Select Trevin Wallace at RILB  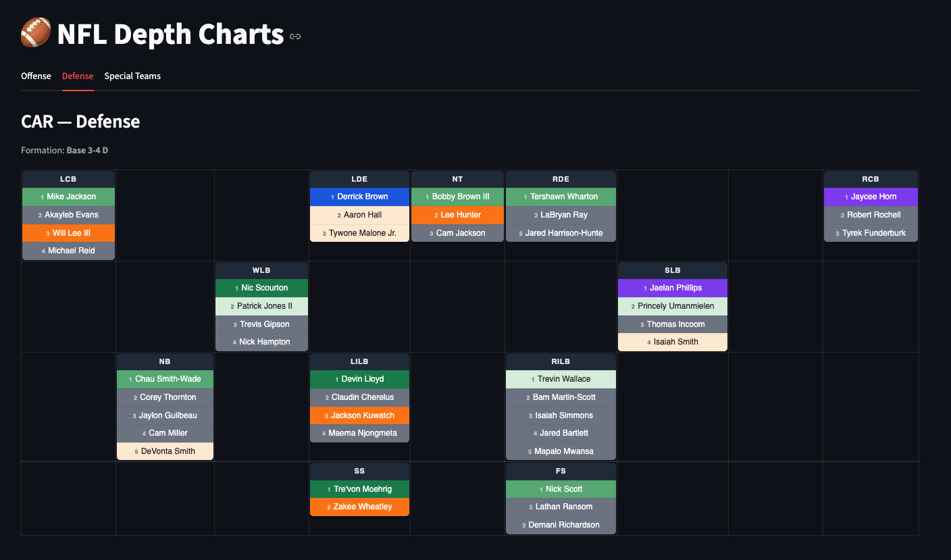coord(561,379)
